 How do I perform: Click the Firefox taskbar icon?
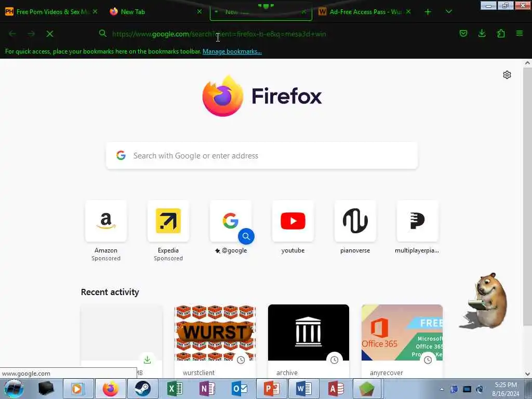coord(111,389)
